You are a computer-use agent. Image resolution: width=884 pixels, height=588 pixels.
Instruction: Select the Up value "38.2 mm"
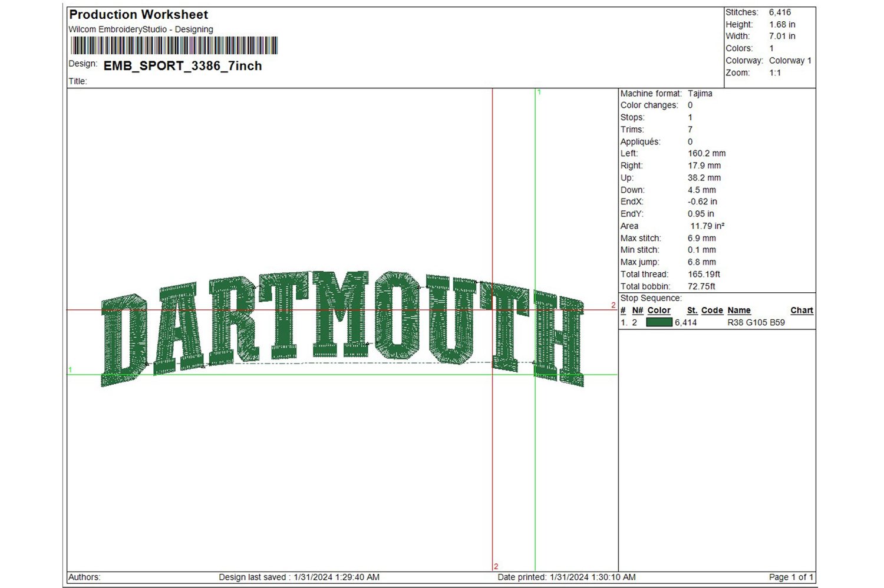[704, 178]
